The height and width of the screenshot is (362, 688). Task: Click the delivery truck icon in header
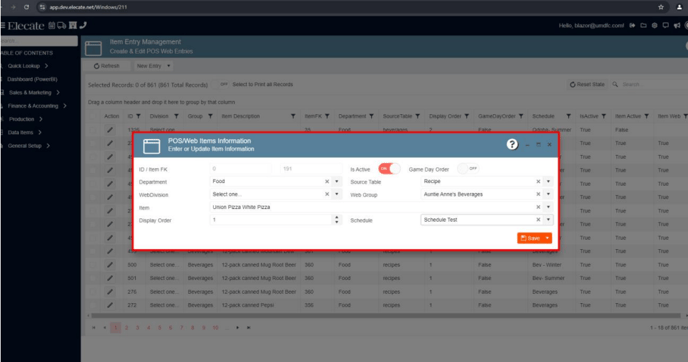(x=61, y=25)
